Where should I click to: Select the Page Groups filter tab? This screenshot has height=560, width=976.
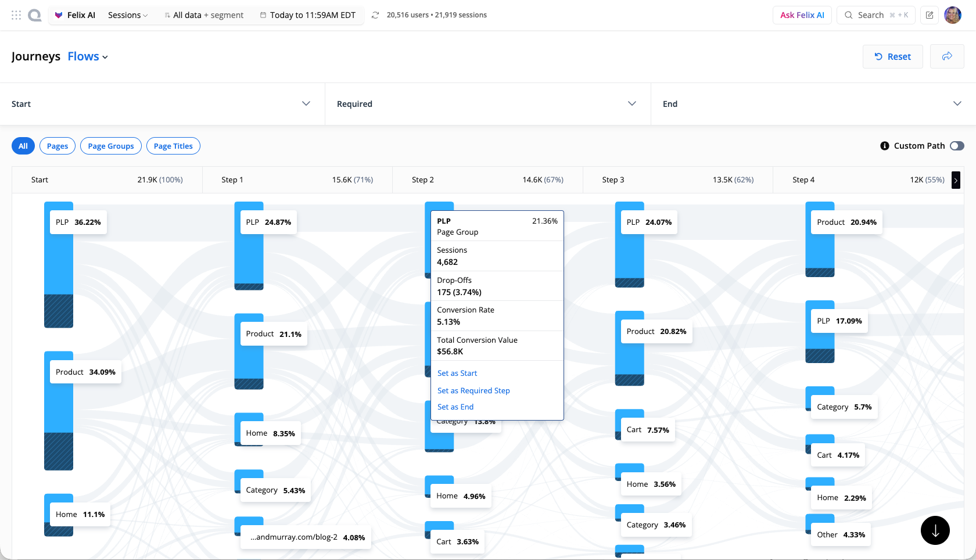click(111, 146)
